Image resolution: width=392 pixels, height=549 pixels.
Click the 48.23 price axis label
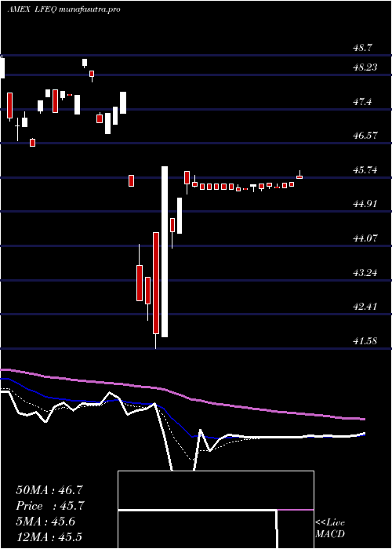365,67
